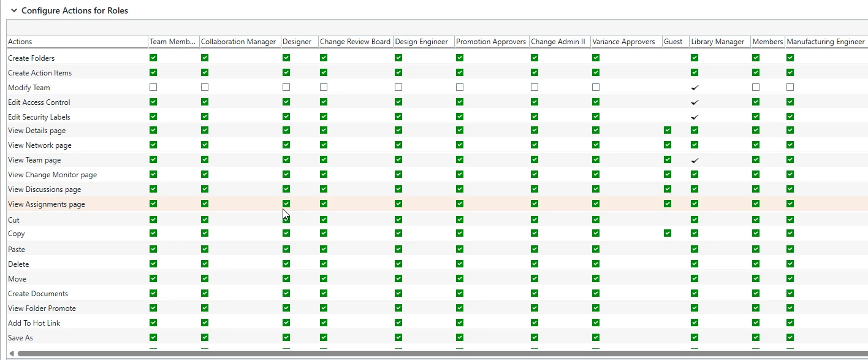
Task: Select the View Details page row label
Action: 37,131
